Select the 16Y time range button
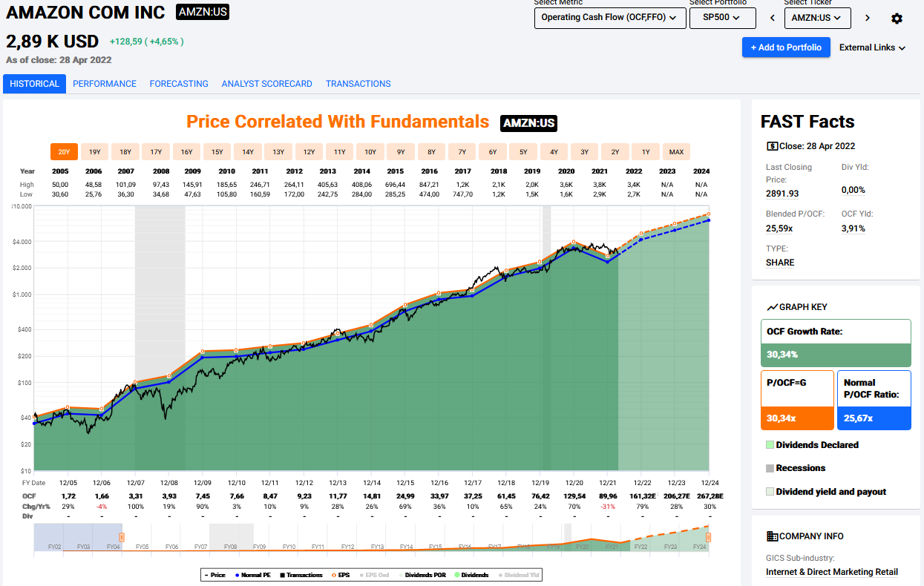Image resolution: width=924 pixels, height=586 pixels. coord(186,152)
